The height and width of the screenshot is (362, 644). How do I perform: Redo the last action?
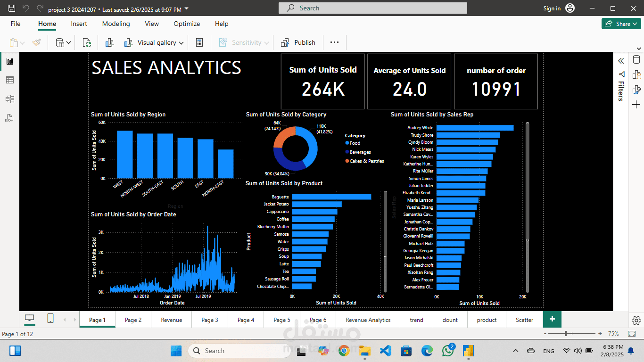40,8
